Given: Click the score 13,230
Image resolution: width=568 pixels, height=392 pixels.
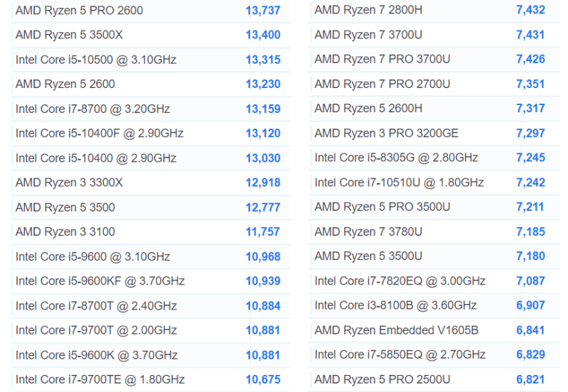Looking at the screenshot, I should [x=263, y=84].
